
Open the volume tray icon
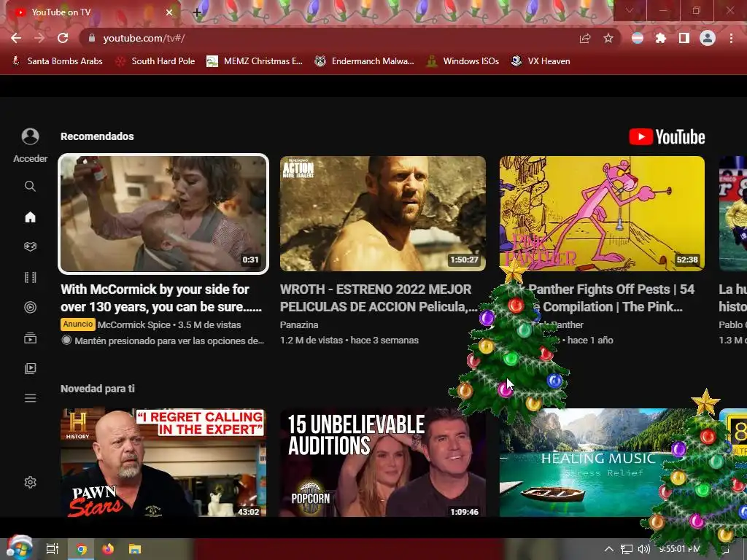point(644,549)
